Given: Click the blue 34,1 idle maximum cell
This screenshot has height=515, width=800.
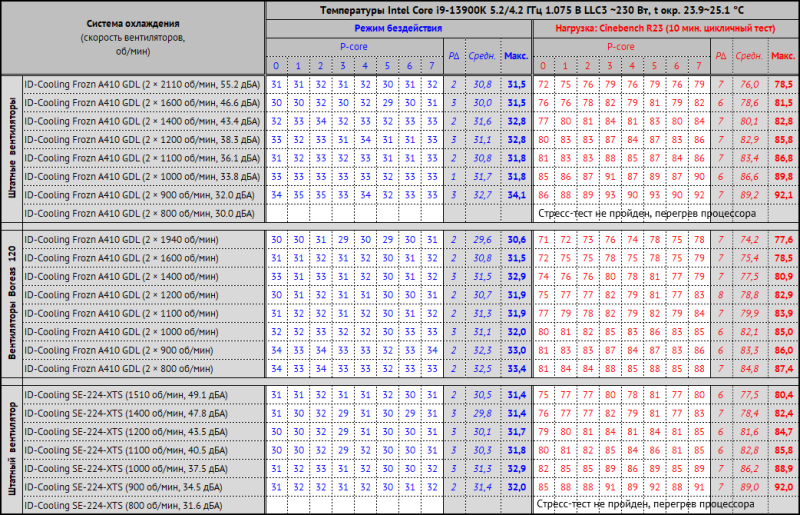Looking at the screenshot, I should pos(516,195).
